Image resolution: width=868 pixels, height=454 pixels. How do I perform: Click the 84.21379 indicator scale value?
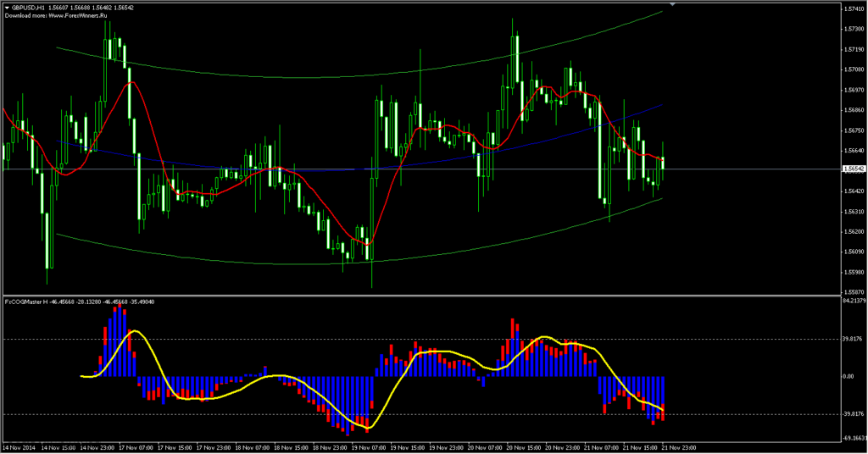854,301
